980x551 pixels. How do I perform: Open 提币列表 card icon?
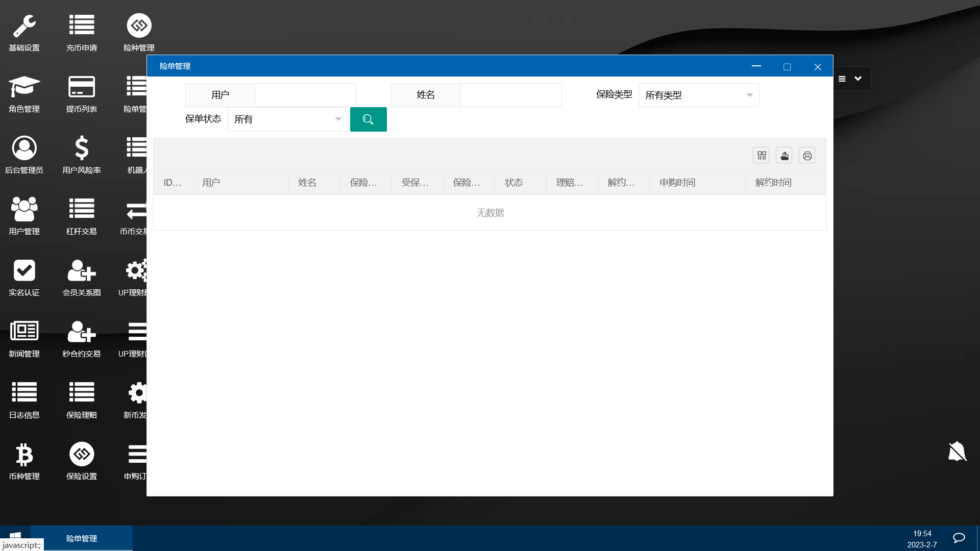pyautogui.click(x=82, y=87)
